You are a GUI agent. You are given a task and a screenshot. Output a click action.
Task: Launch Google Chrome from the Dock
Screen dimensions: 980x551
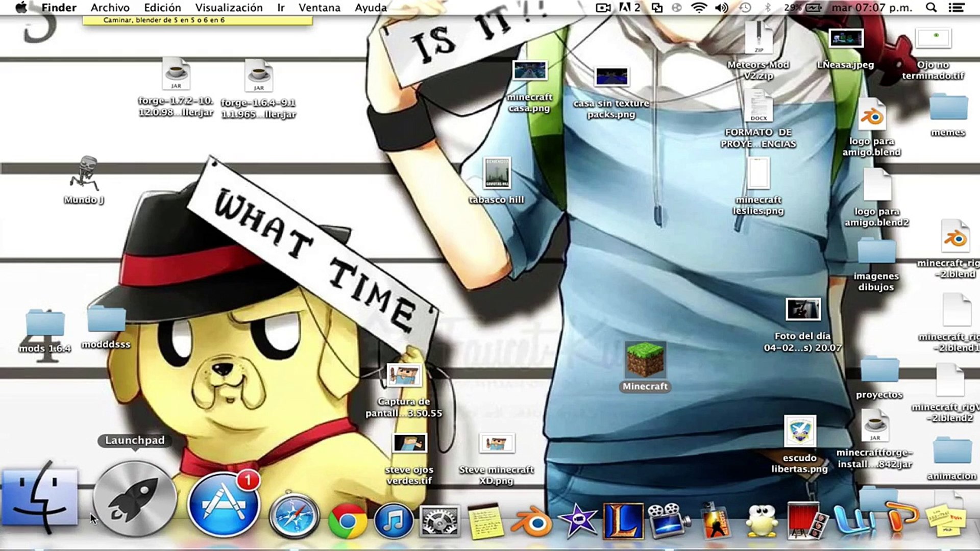(x=348, y=521)
